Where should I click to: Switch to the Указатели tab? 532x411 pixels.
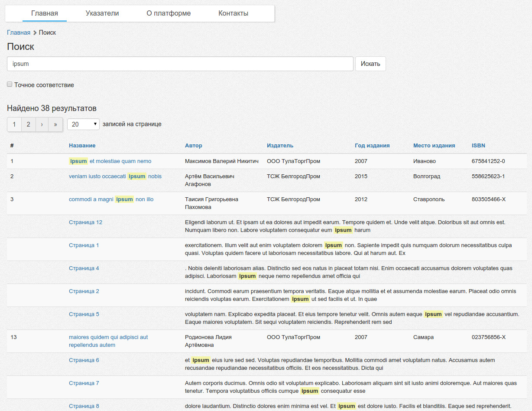[x=102, y=13]
